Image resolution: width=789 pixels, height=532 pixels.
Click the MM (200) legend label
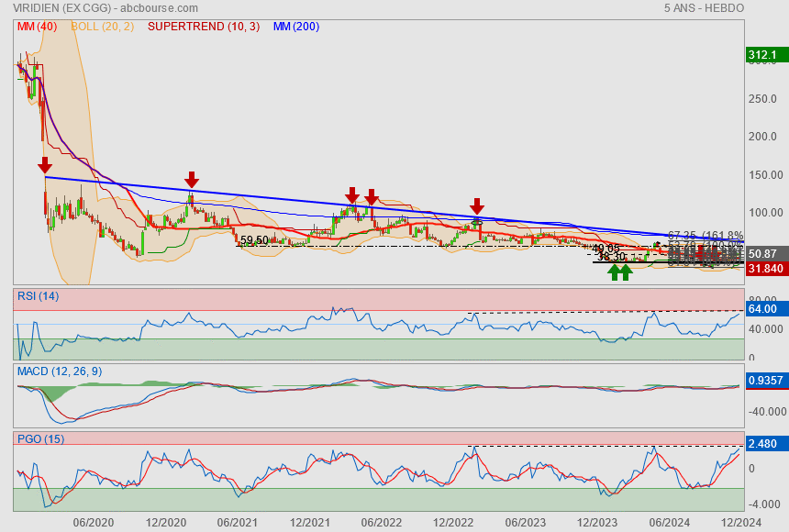[x=296, y=27]
